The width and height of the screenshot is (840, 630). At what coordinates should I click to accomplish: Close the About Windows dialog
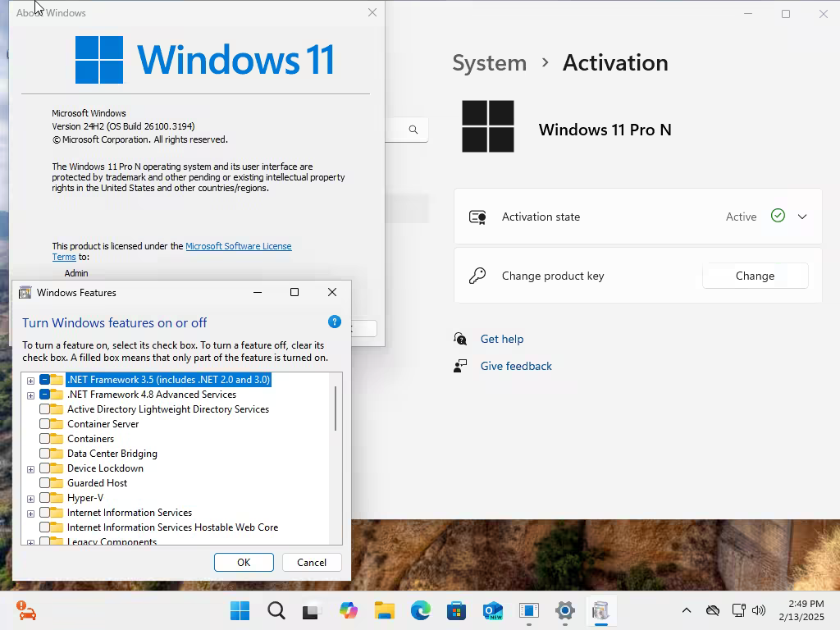[372, 12]
